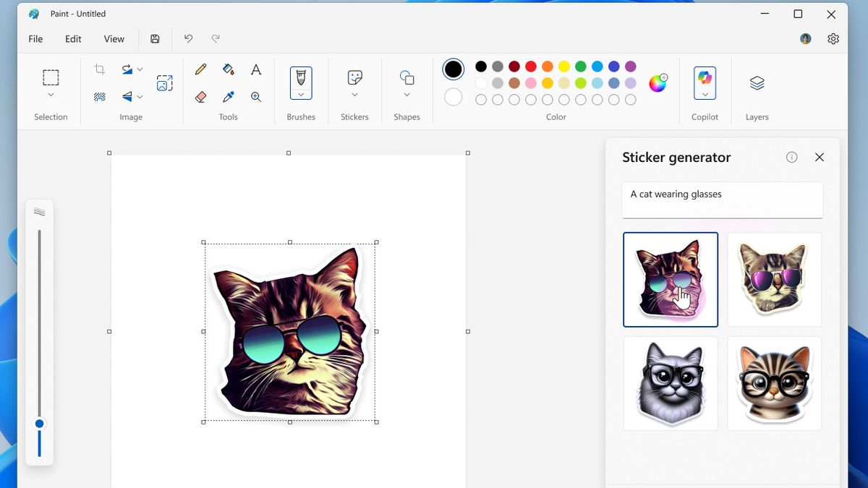Pick the Eraser tool
This screenshot has width=868, height=488.
(201, 96)
